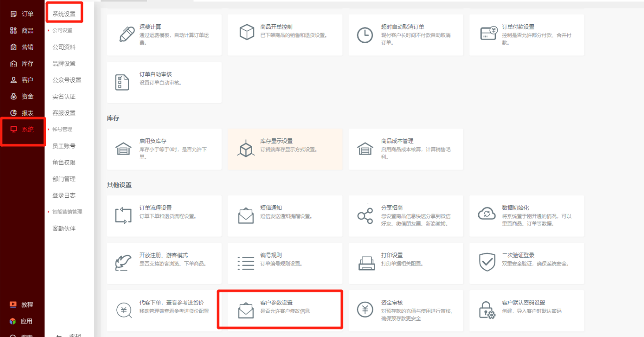644x337 pixels.
Task: Open the 编号规则 card
Action: click(x=285, y=263)
